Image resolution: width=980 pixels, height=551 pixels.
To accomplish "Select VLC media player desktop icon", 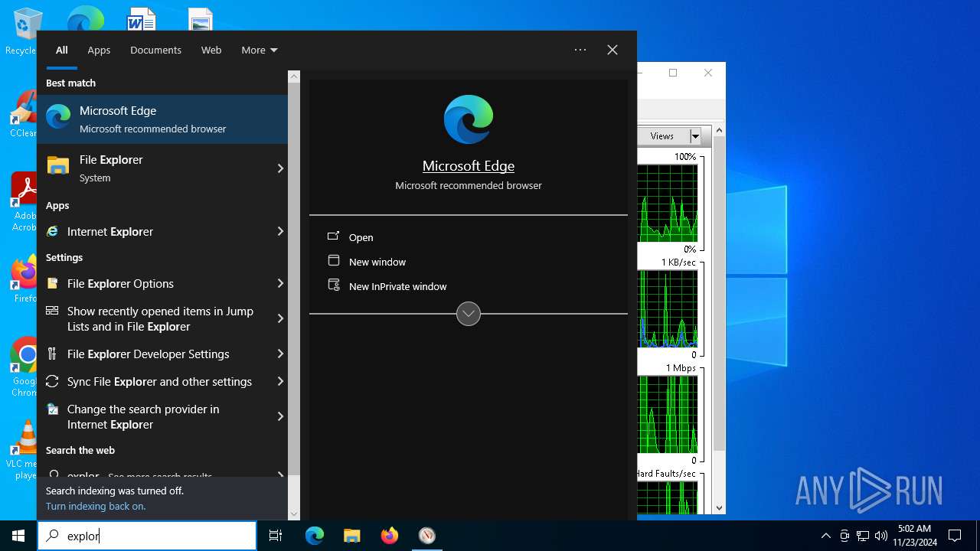I will 24,450.
